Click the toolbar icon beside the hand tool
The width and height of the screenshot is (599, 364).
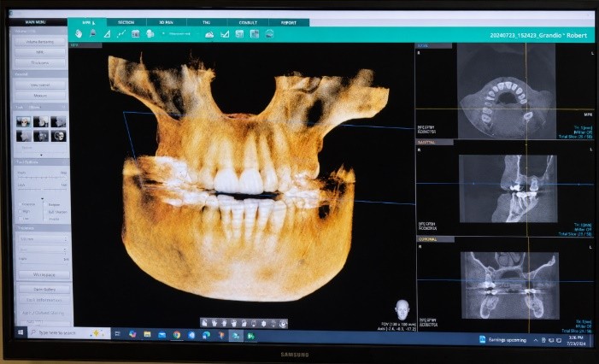click(92, 34)
